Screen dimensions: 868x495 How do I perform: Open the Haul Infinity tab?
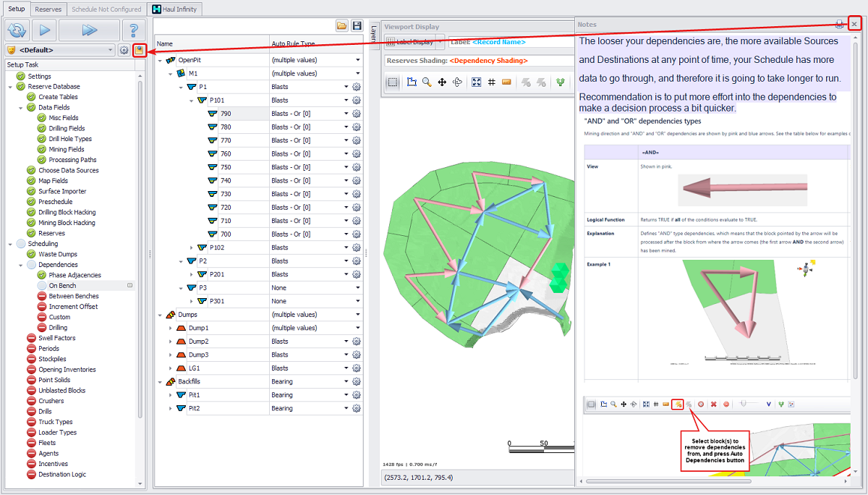pyautogui.click(x=175, y=9)
